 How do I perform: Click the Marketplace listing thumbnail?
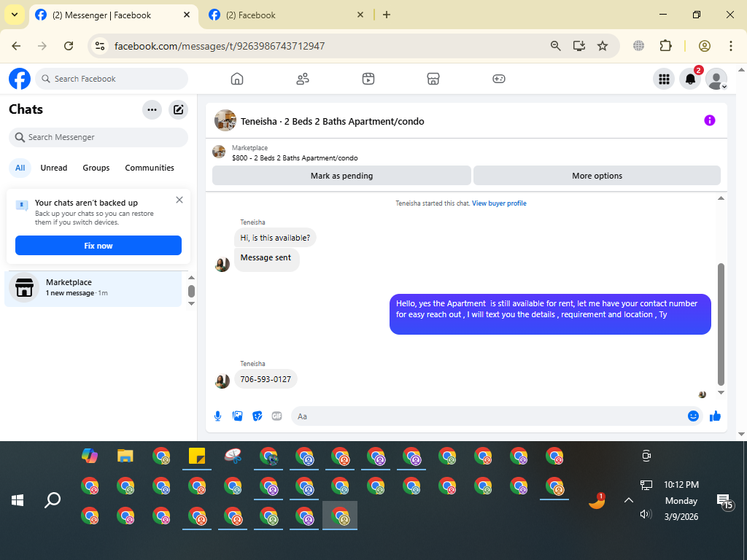[x=219, y=152]
